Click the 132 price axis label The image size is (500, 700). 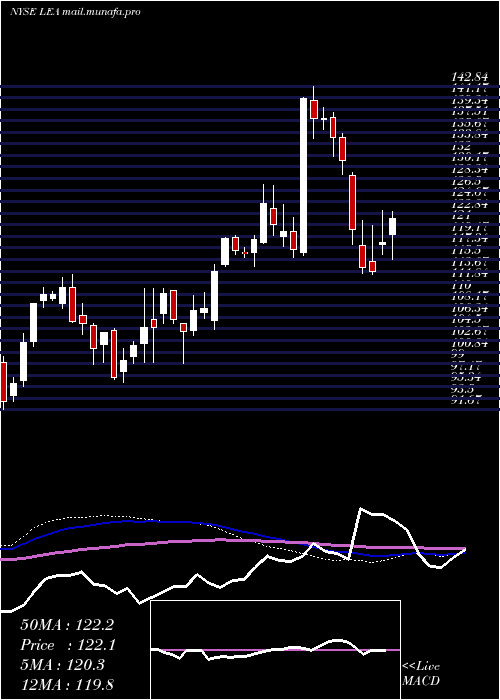(462, 146)
